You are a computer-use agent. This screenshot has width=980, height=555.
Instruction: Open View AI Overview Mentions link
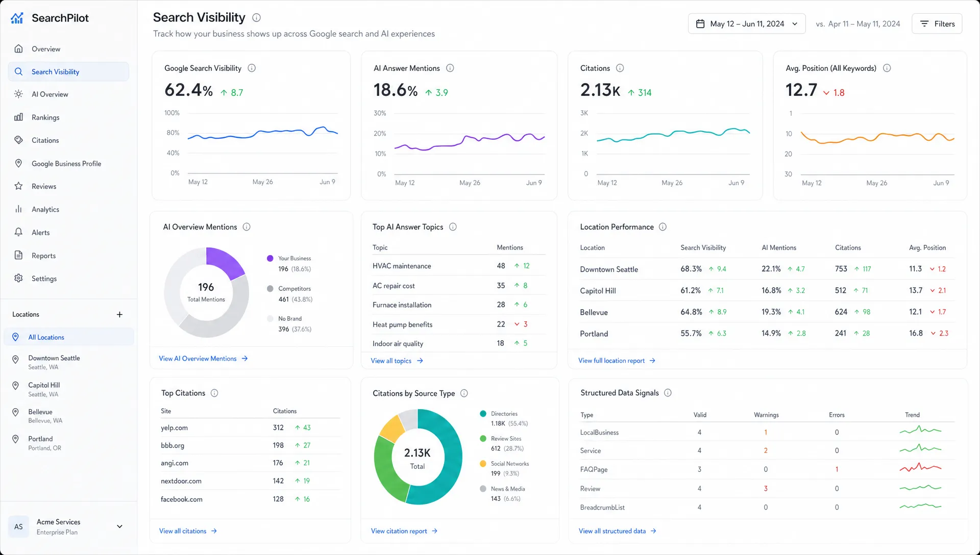pyautogui.click(x=203, y=359)
